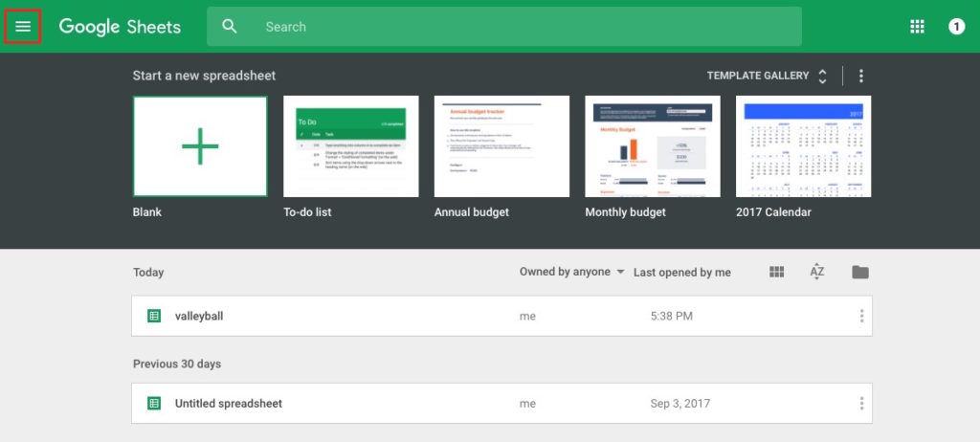The width and height of the screenshot is (980, 442).
Task: Open template section more options
Action: click(x=860, y=76)
